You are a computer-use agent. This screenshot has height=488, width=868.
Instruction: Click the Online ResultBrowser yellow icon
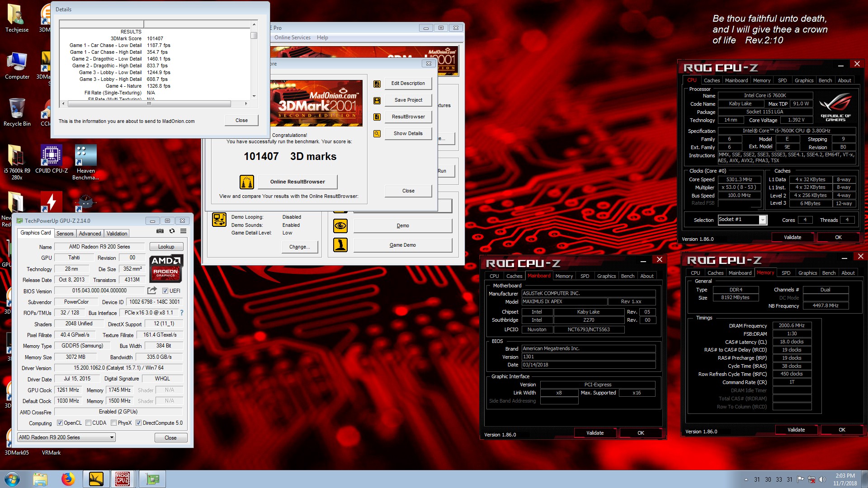(247, 182)
